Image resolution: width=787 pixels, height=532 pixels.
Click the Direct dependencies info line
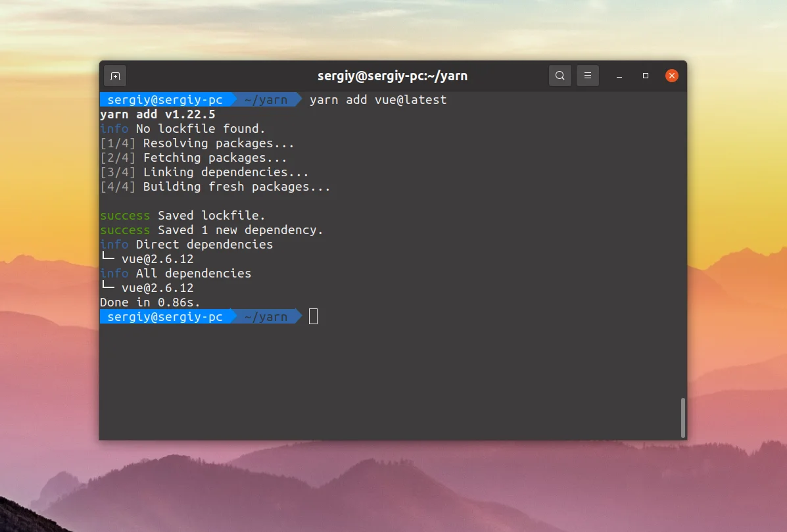(187, 245)
